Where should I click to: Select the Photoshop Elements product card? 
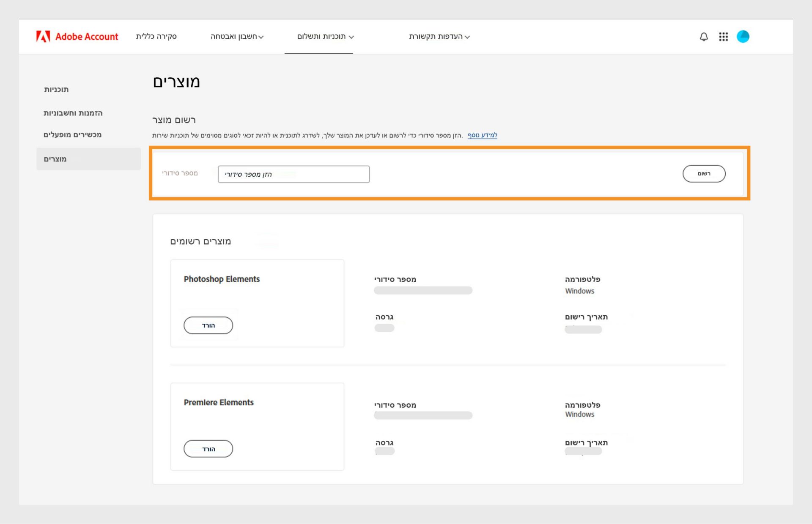(257, 303)
